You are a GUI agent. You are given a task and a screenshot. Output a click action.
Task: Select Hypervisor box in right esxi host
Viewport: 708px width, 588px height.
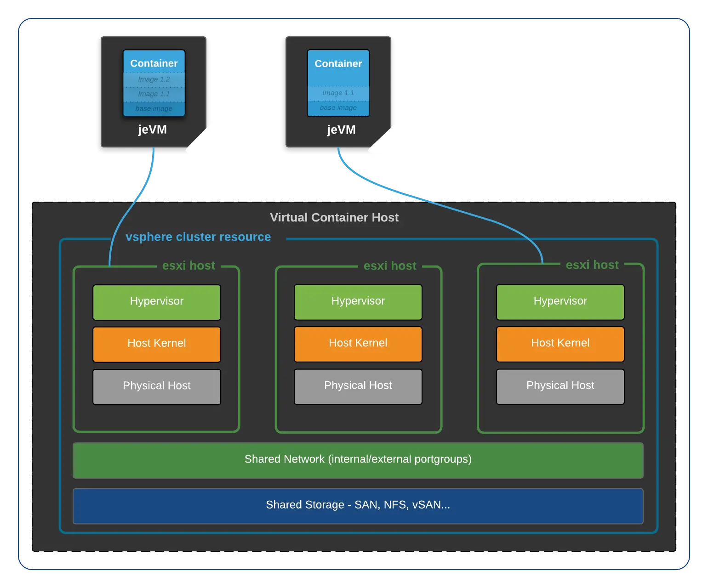560,302
